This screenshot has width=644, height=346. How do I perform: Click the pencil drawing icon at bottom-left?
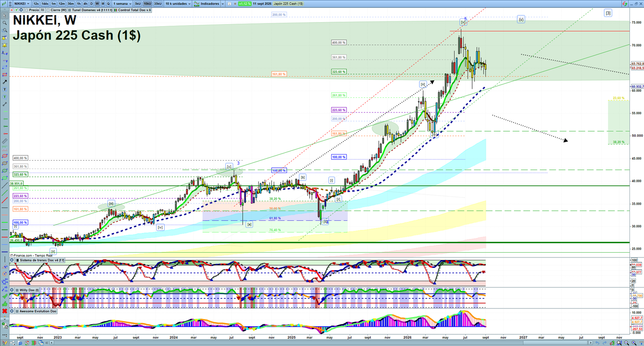(5, 343)
